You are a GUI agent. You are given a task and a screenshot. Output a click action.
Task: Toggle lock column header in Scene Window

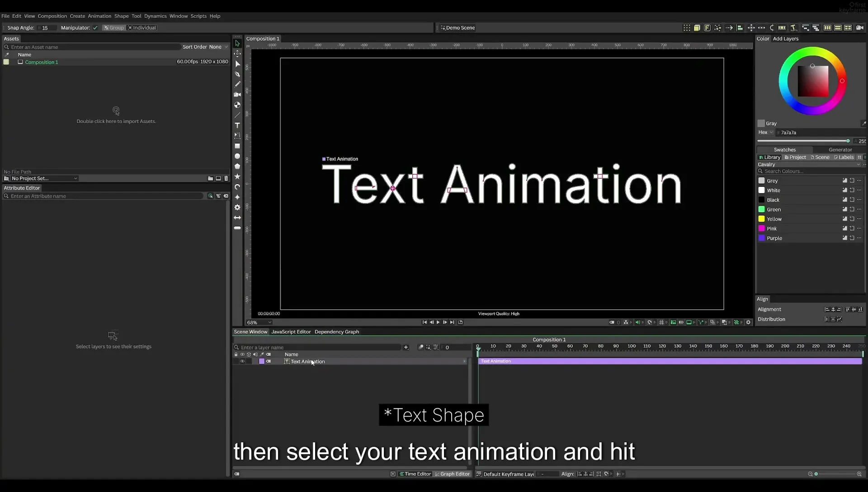click(236, 355)
